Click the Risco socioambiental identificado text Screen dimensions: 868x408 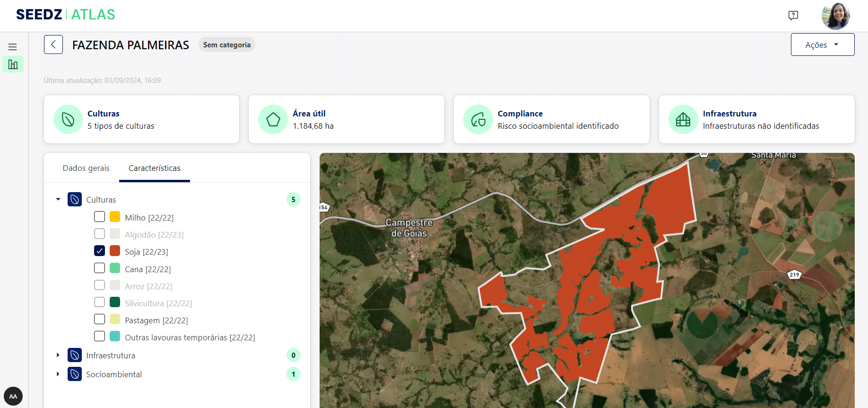point(558,126)
